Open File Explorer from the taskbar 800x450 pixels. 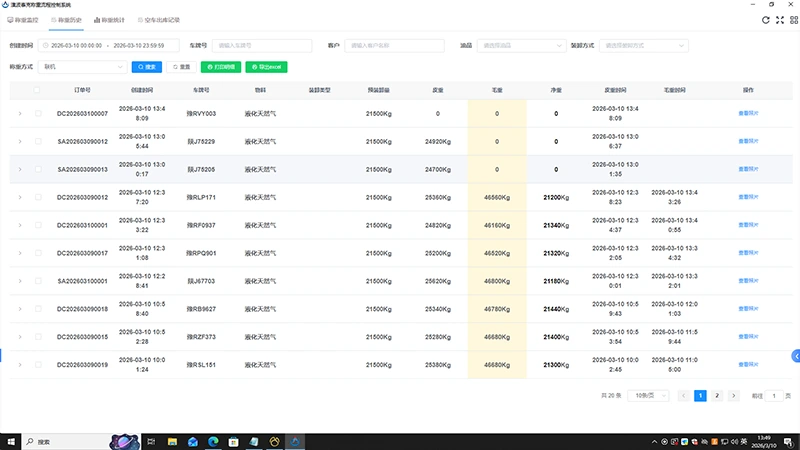pos(172,442)
